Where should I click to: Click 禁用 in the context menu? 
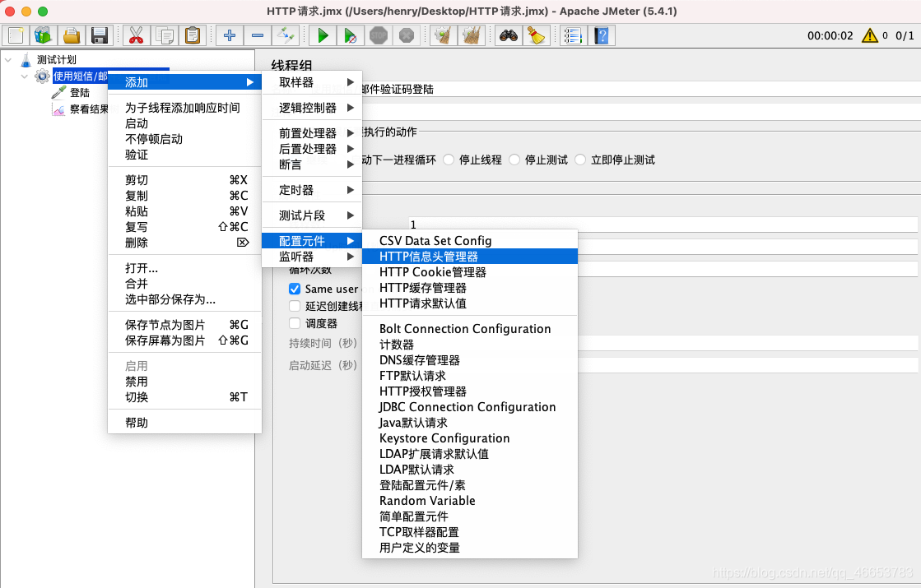click(184, 382)
